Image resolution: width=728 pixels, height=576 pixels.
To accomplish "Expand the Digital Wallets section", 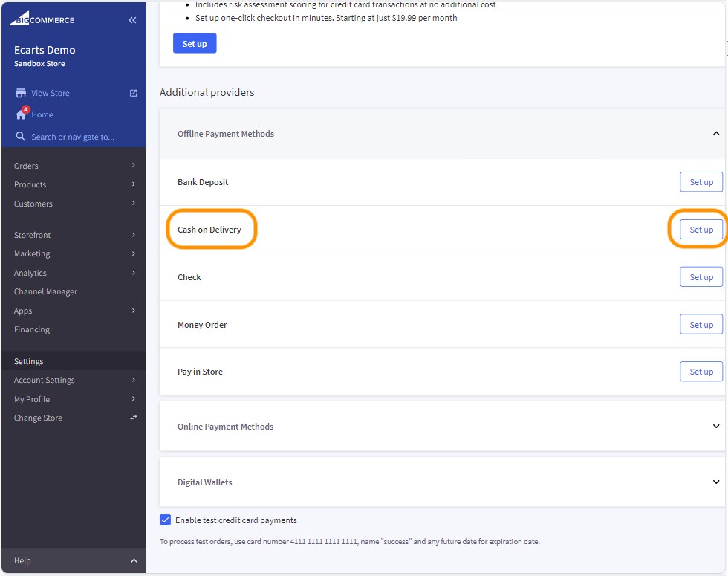I will click(715, 482).
